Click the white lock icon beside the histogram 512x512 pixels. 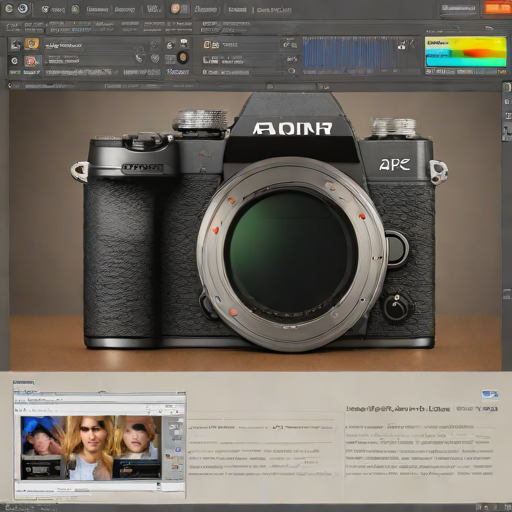pyautogui.click(x=402, y=45)
